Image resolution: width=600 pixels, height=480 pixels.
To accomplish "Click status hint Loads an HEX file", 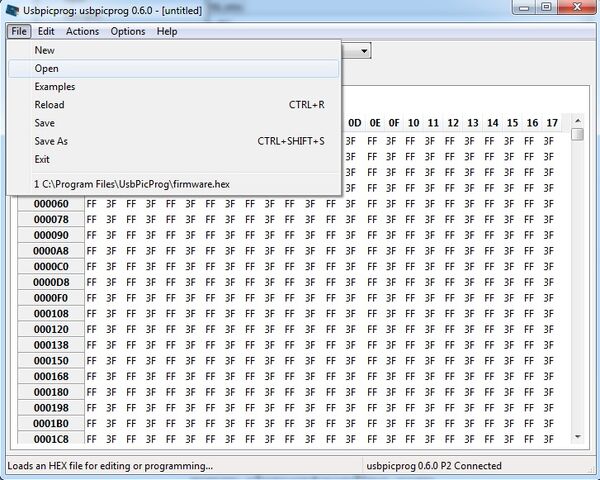I will 110,466.
